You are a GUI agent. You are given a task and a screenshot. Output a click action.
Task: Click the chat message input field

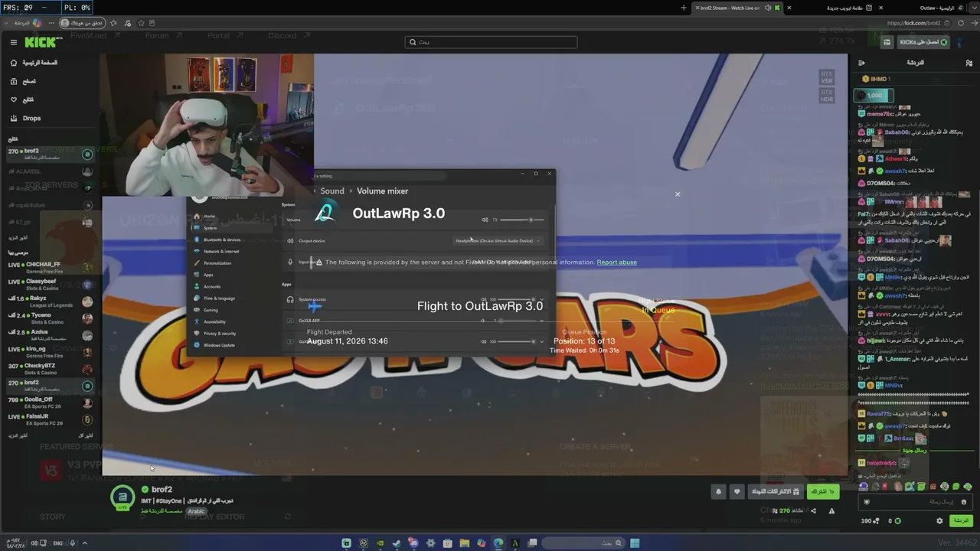[x=916, y=502]
